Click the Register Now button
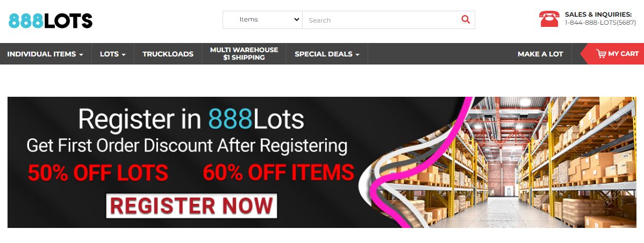 (x=191, y=206)
